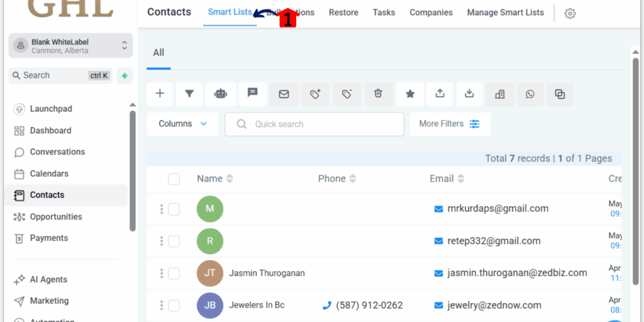Click the export contacts upload-arrow icon
The height and width of the screenshot is (322, 644).
[440, 94]
